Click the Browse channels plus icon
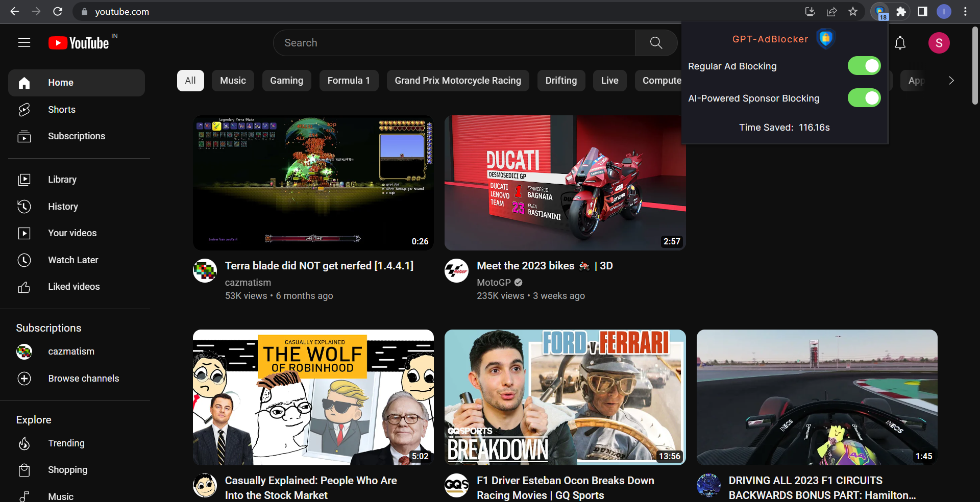Image resolution: width=980 pixels, height=502 pixels. pyautogui.click(x=24, y=379)
